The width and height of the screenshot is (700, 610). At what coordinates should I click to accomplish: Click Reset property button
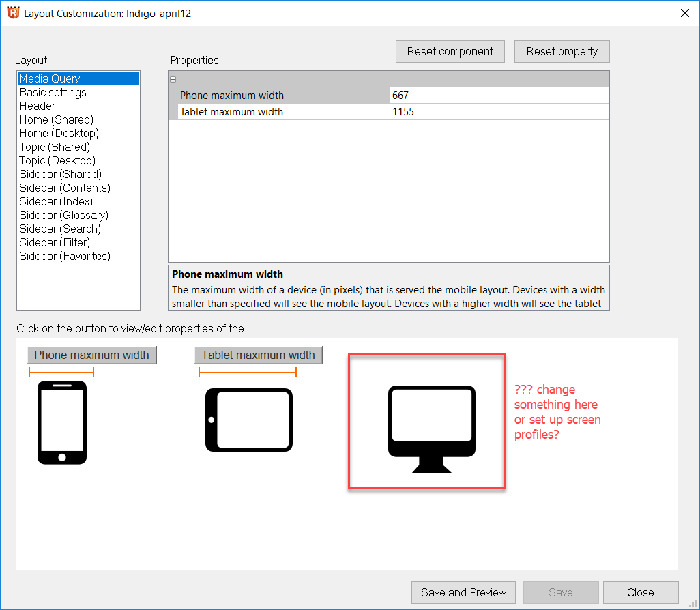(x=562, y=52)
